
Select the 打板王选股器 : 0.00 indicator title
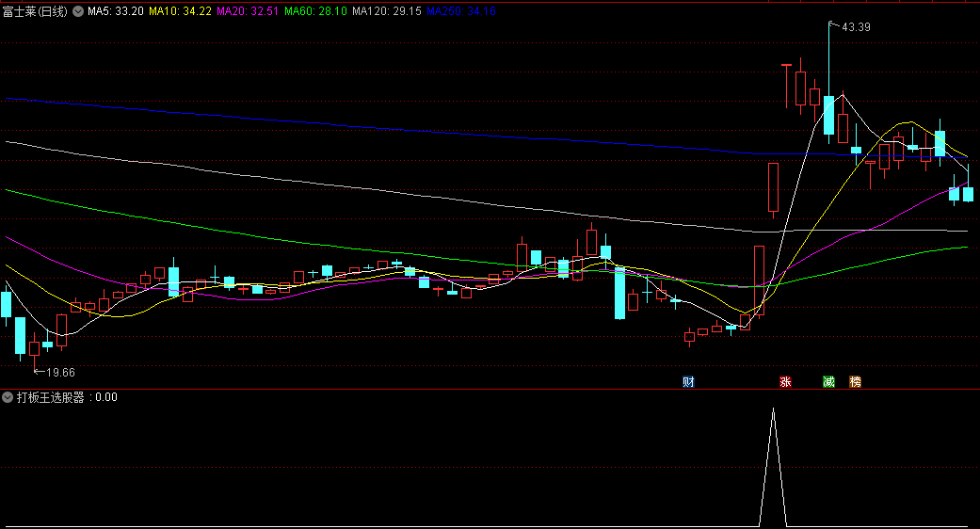coord(67,397)
